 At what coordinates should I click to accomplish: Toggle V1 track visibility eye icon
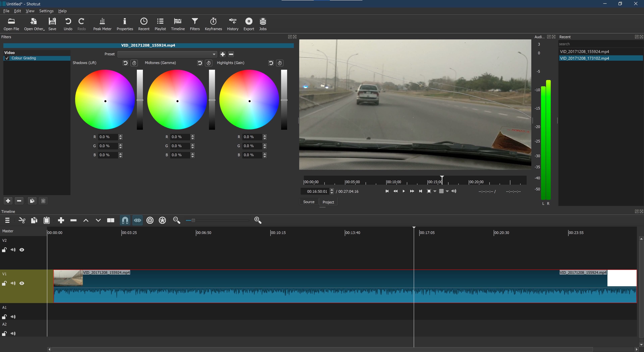point(22,283)
